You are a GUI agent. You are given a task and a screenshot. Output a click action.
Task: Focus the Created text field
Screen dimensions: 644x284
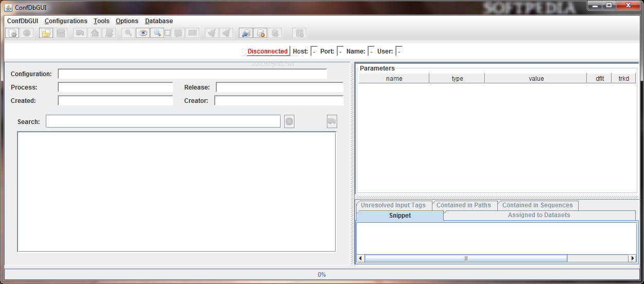[x=116, y=101]
